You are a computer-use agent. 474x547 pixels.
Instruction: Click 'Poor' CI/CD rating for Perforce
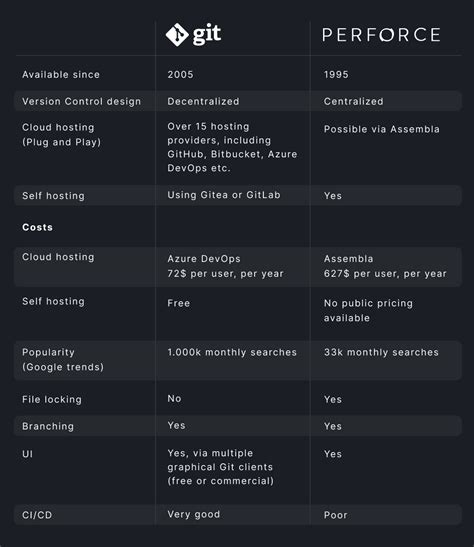(336, 515)
